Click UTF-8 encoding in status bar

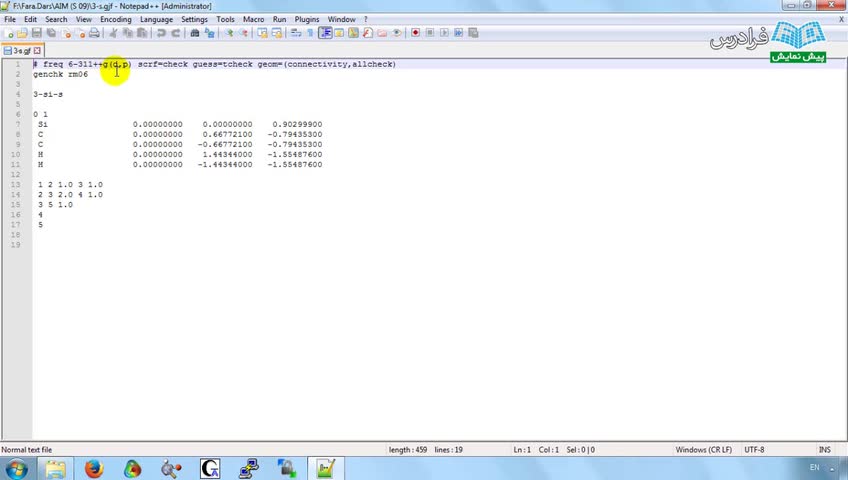[x=754, y=450]
